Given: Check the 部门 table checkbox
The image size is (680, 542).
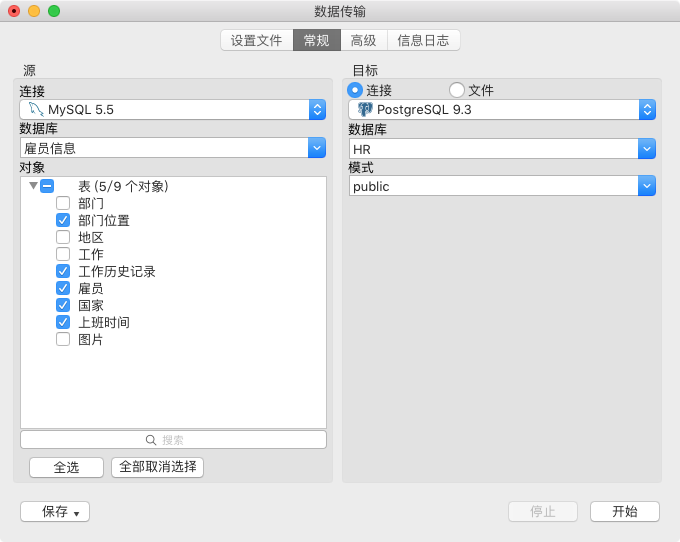Looking at the screenshot, I should [x=63, y=203].
